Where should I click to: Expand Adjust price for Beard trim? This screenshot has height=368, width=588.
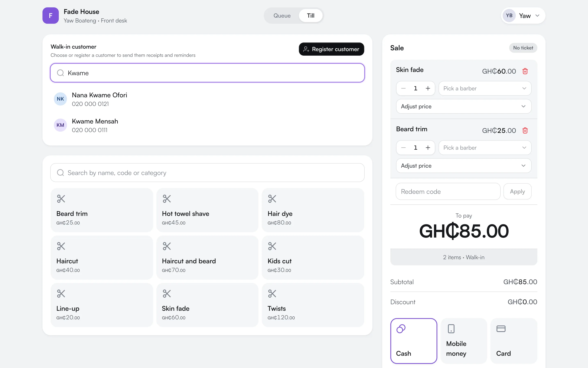click(x=464, y=166)
